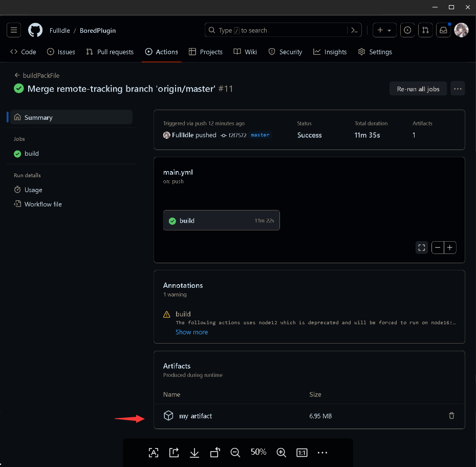Click Re-run all jobs button
The image size is (476, 467).
(418, 89)
